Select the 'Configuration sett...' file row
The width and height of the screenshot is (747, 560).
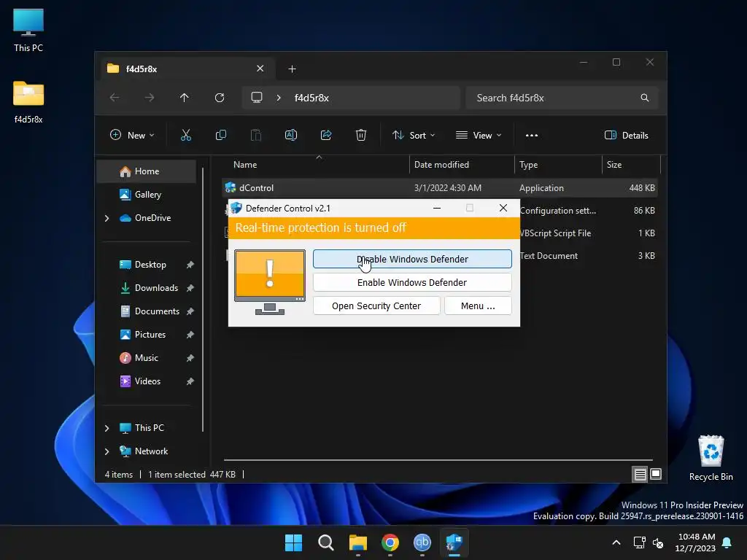coord(589,211)
